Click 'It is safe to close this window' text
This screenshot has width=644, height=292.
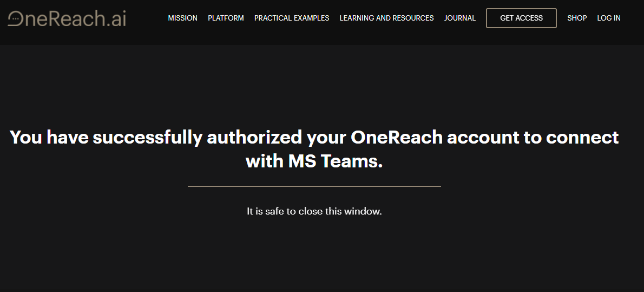click(314, 211)
